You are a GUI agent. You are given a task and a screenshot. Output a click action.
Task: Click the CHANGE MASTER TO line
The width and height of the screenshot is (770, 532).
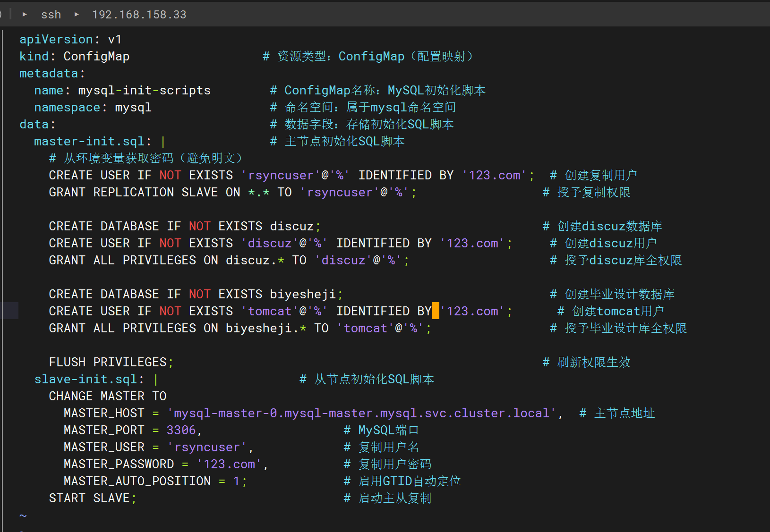(x=108, y=396)
